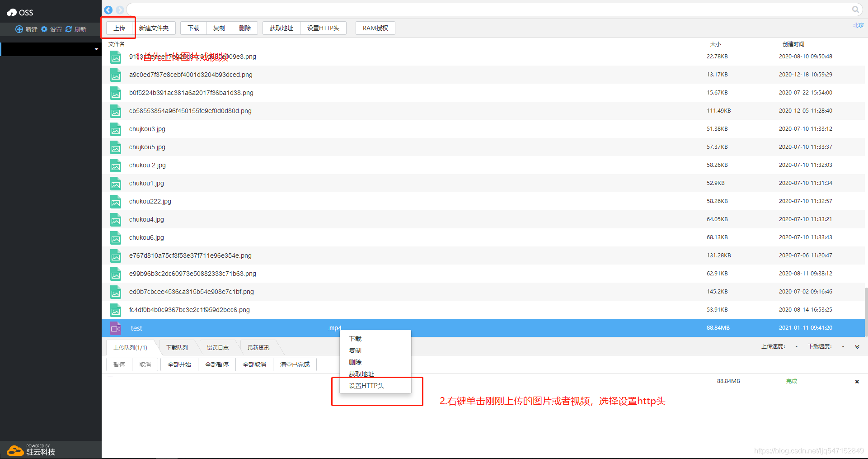This screenshot has width=868, height=459.
Task: Click the address path input field
Action: coord(488,9)
